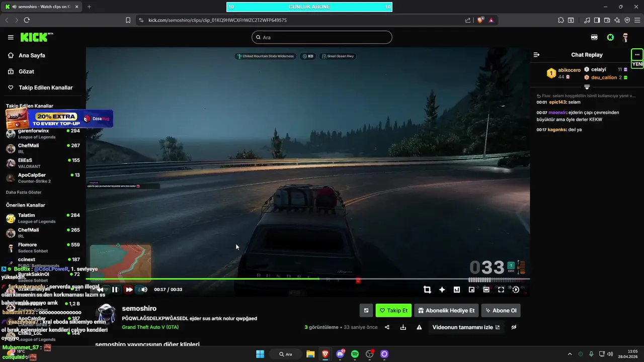644x362 pixels.
Task: Open Brave Wallet
Action: 607,20
